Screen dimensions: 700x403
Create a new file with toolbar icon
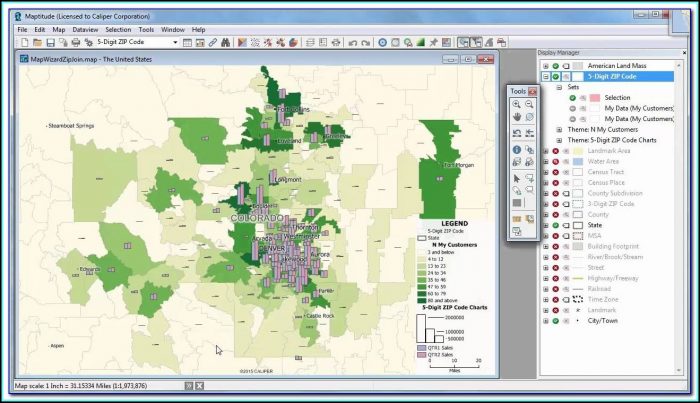[x=25, y=42]
